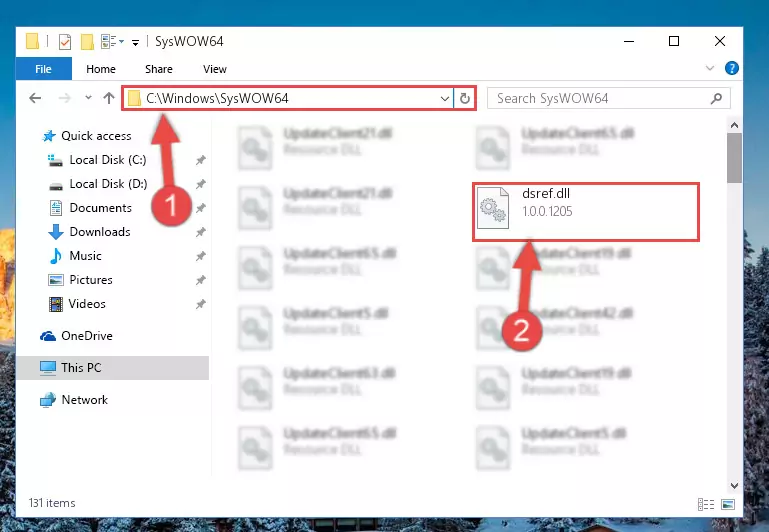Click the vertical scrollbar thumb
Viewport: 769px width, 532px height.
734,158
